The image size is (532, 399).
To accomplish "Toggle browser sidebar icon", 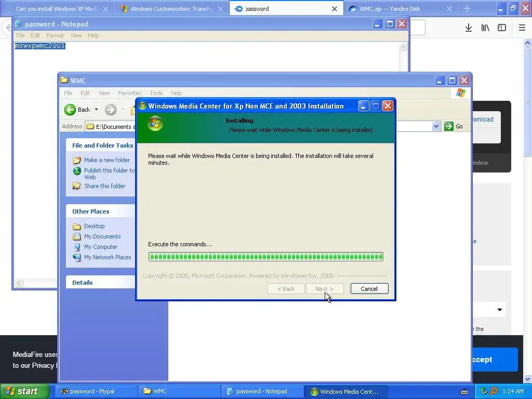I will pyautogui.click(x=502, y=28).
